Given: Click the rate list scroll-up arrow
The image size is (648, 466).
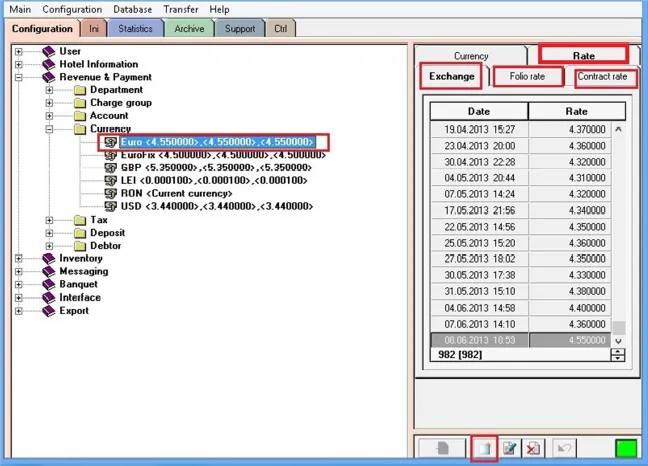Looking at the screenshot, I should click(x=618, y=129).
